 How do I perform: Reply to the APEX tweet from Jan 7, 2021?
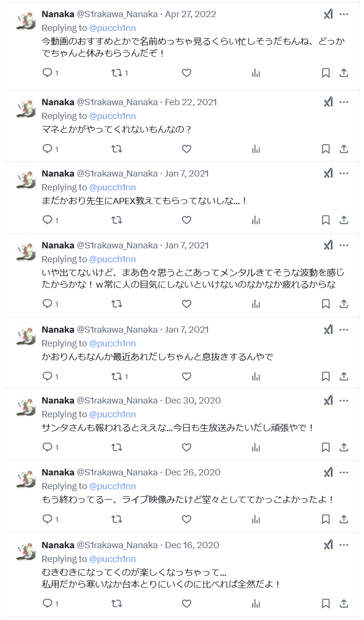pyautogui.click(x=48, y=220)
